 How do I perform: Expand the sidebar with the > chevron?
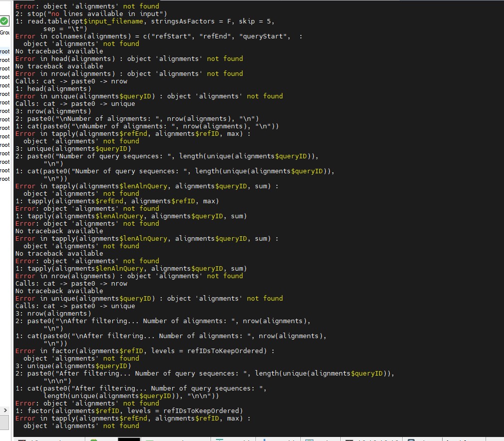(5, 410)
